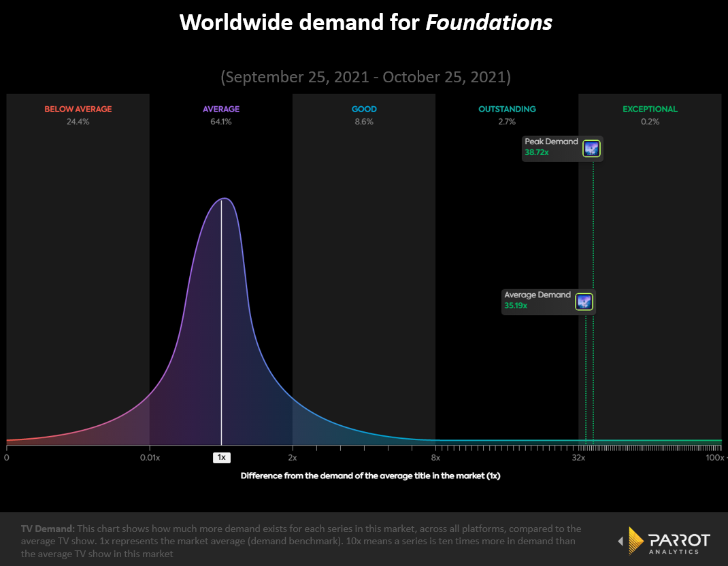Click the x-axis description caption
Viewport: 728px width, 566px height.
pos(371,476)
